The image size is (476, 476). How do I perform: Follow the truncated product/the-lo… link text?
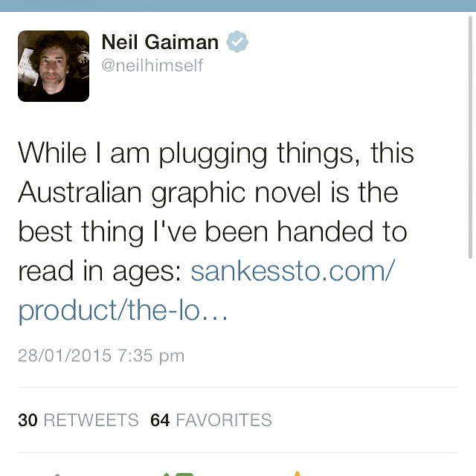pyautogui.click(x=123, y=311)
